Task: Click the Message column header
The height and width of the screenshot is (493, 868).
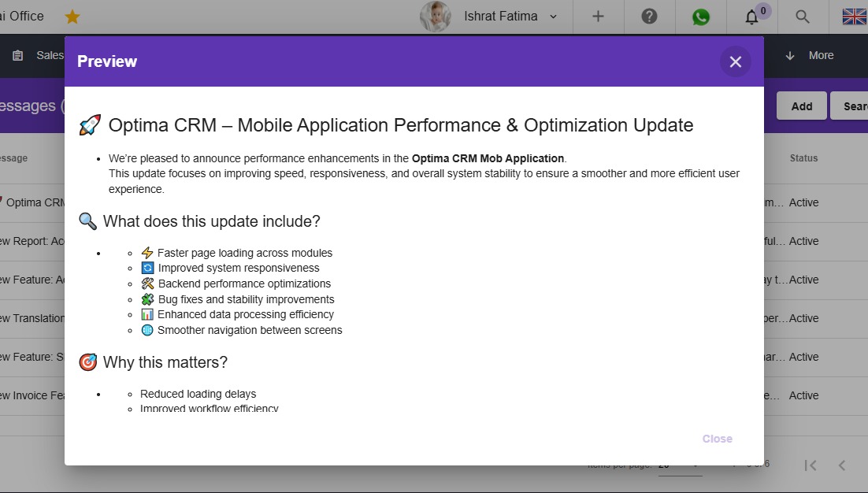Action: click(x=14, y=158)
